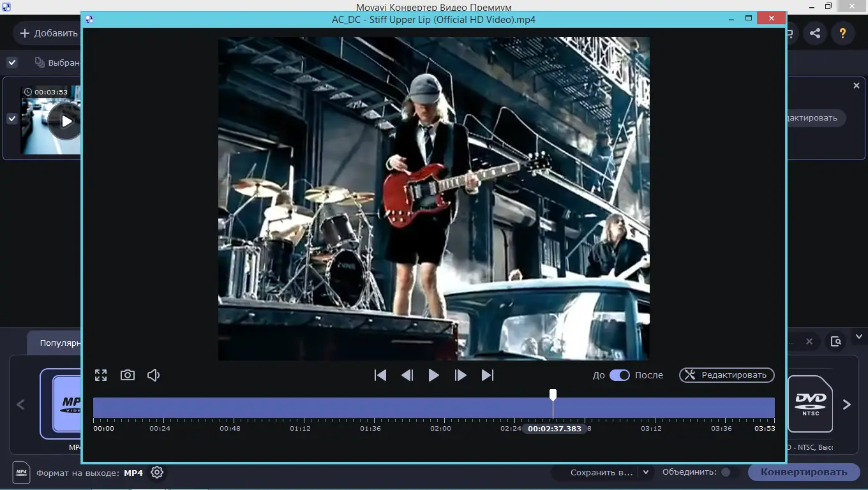Toggle fullscreen preview mode
The height and width of the screenshot is (490, 868).
101,375
